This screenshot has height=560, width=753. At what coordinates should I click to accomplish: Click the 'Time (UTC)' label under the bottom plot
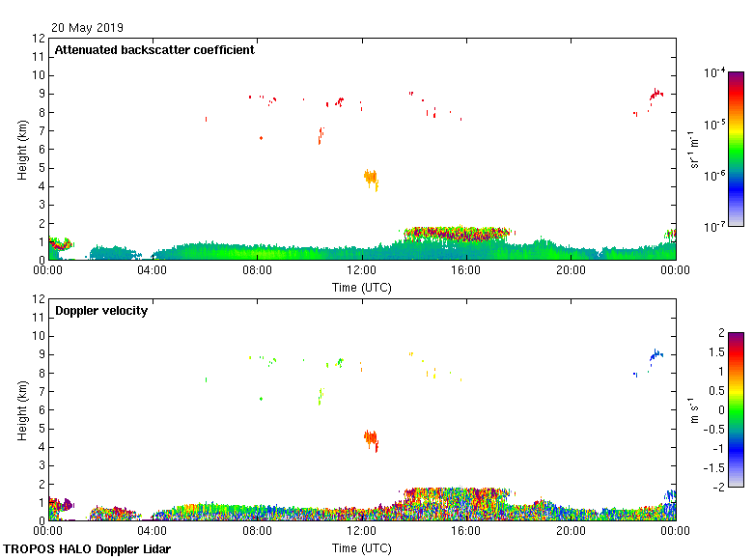click(x=361, y=548)
